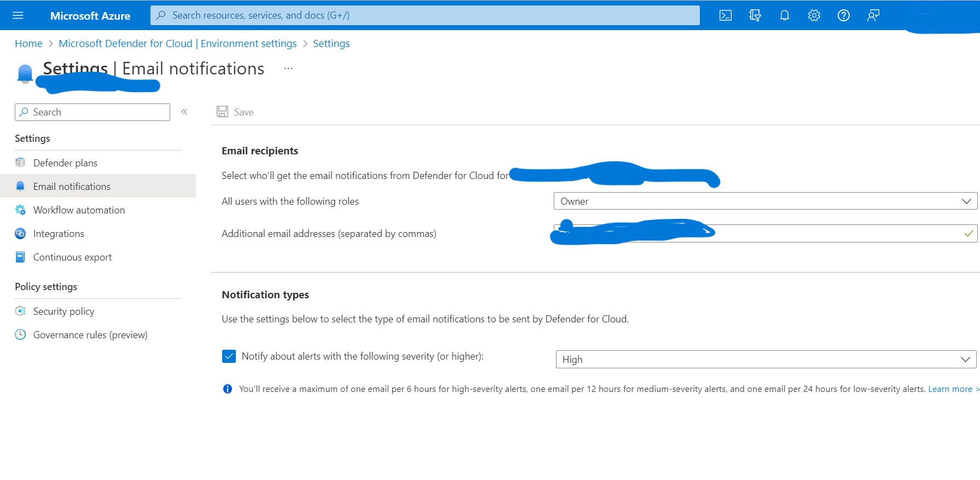Open the roles dropdown showing Owner

click(x=766, y=201)
